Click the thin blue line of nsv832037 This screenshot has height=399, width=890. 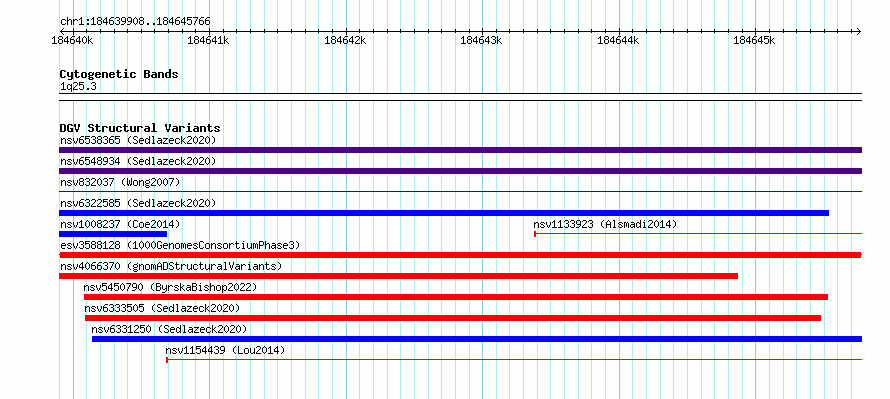(460, 192)
